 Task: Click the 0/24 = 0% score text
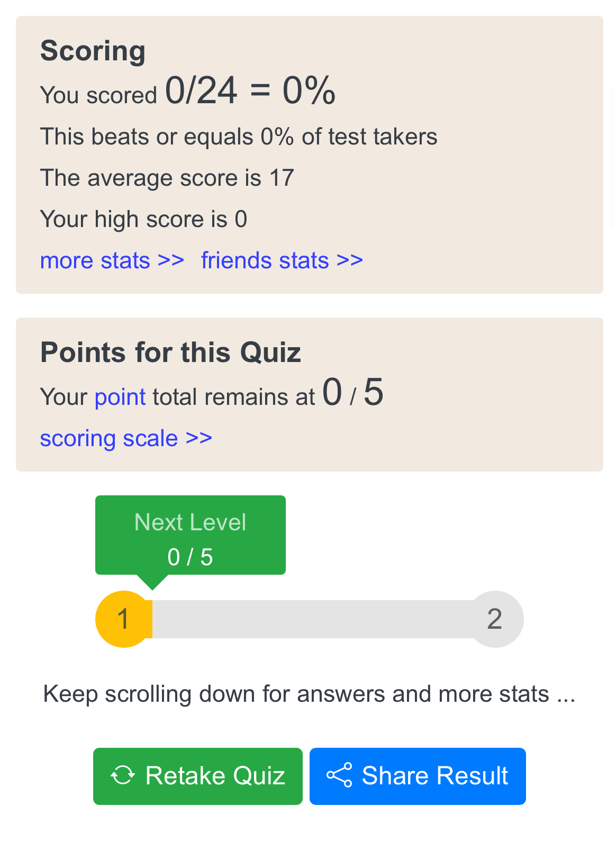(250, 90)
